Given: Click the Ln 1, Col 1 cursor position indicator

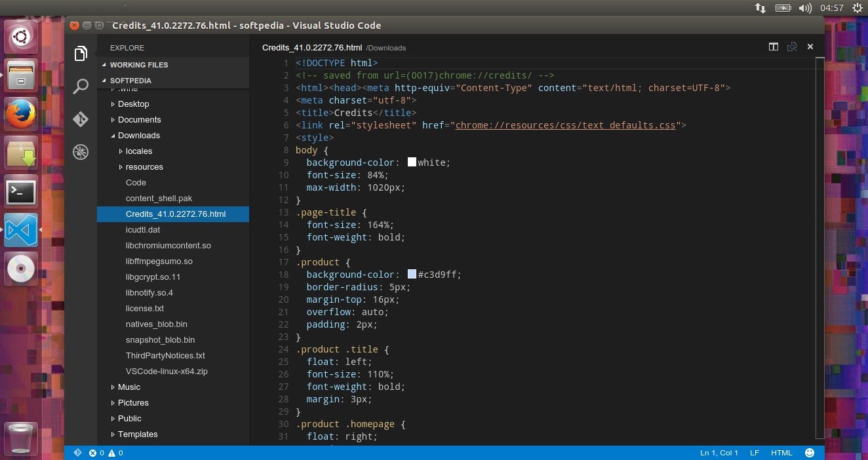Looking at the screenshot, I should coord(719,453).
